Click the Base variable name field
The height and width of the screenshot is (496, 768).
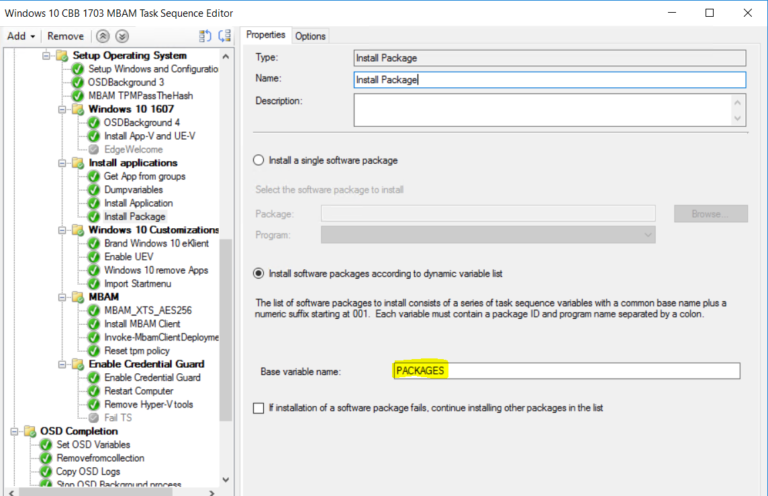(x=565, y=371)
